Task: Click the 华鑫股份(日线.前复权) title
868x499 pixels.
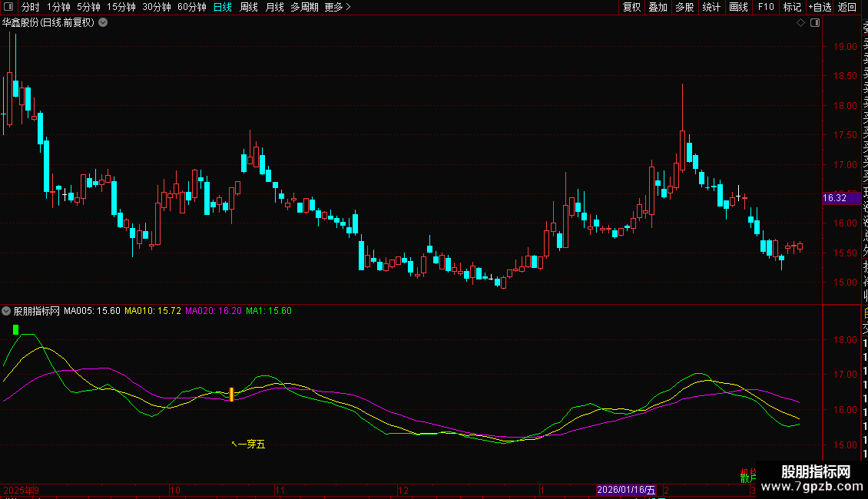Action: click(48, 23)
